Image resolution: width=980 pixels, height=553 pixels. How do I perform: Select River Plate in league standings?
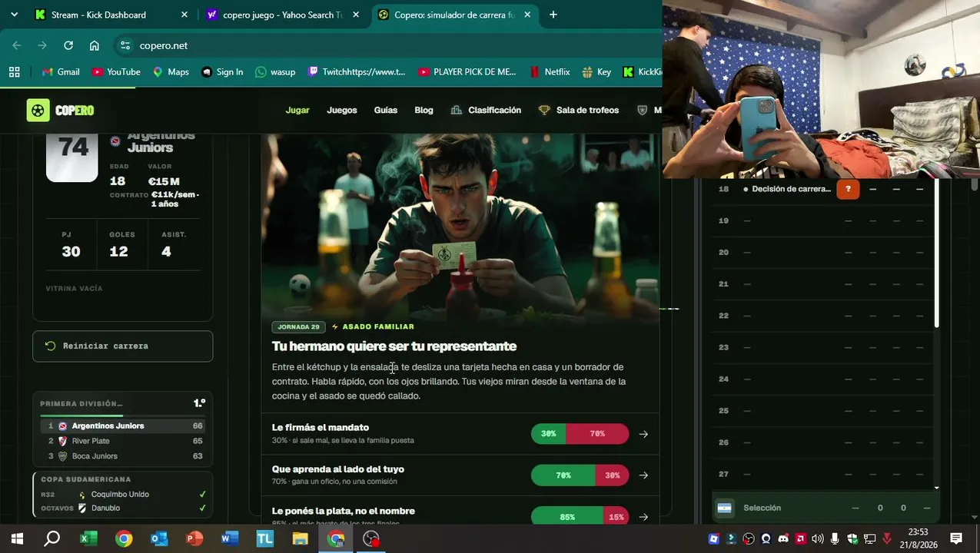coord(123,441)
